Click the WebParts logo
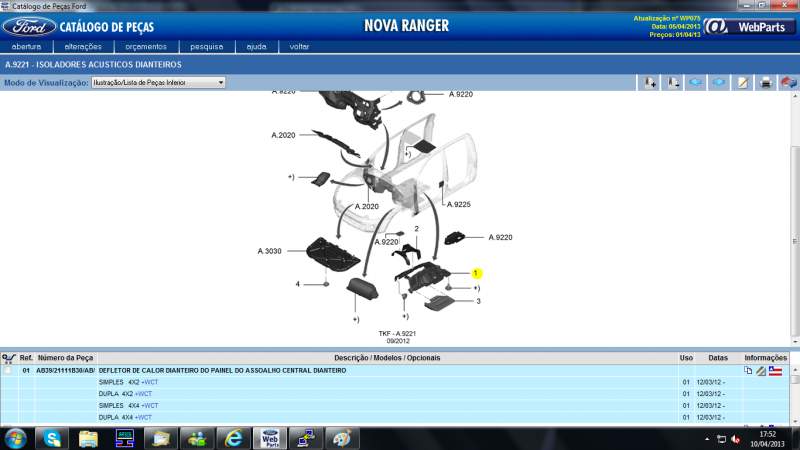 [748, 27]
